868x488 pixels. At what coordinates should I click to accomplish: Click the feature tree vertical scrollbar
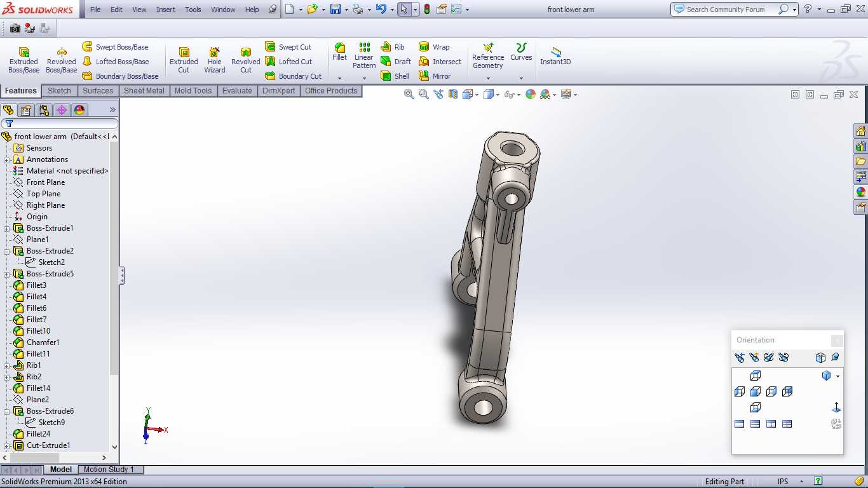[114, 257]
